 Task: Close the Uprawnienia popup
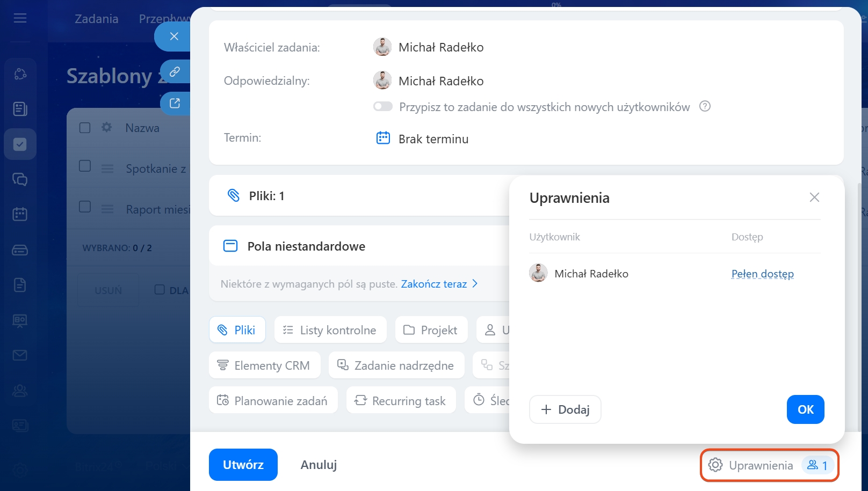814,197
